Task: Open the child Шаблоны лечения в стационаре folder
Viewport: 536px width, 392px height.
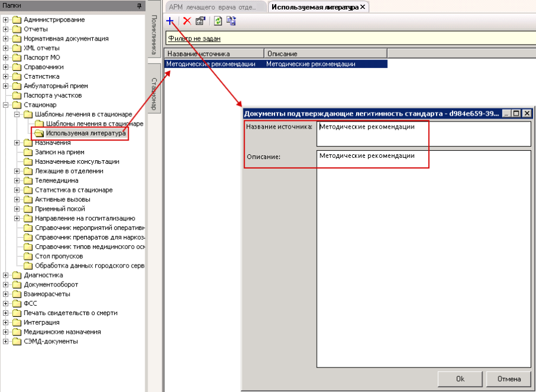Action: coord(95,124)
